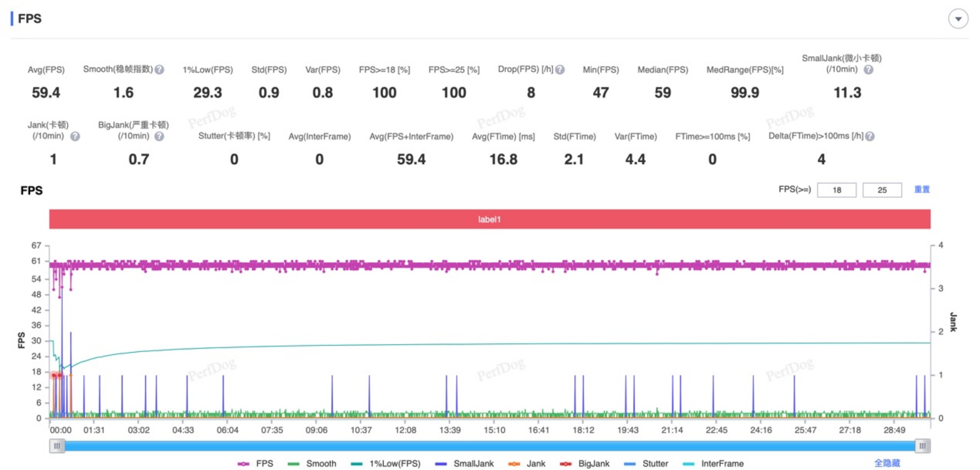This screenshot has height=470, width=980.
Task: Toggle Smooth series in chart legend
Action: coord(312,463)
